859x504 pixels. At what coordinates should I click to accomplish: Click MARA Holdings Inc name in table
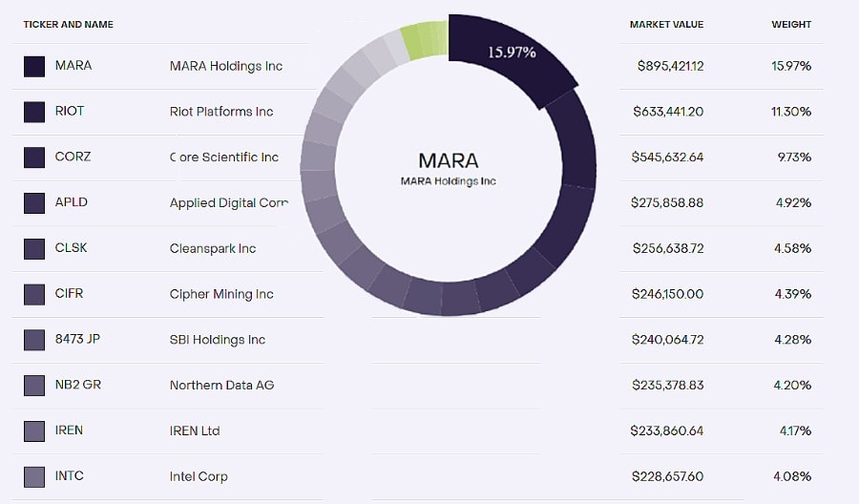(226, 66)
